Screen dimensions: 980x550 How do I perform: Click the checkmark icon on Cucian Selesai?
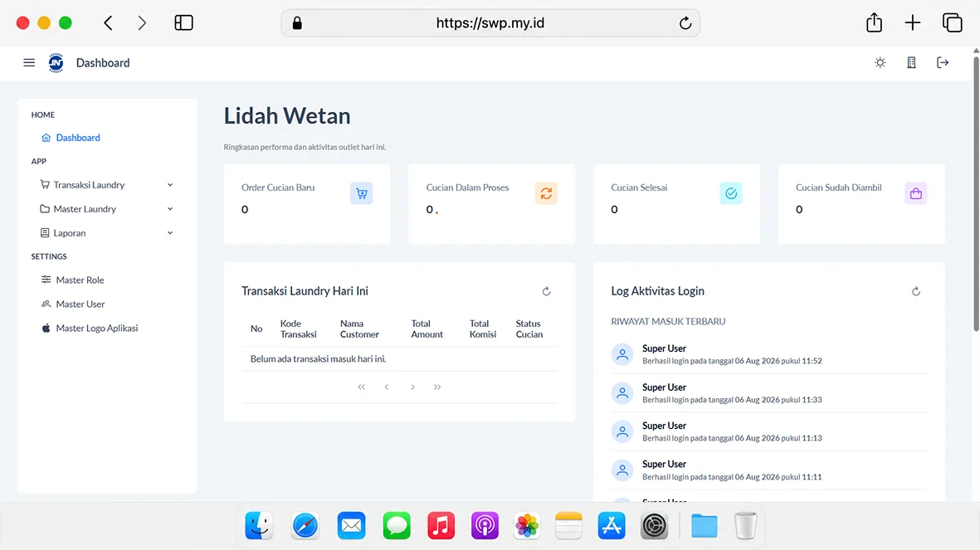[x=730, y=193]
